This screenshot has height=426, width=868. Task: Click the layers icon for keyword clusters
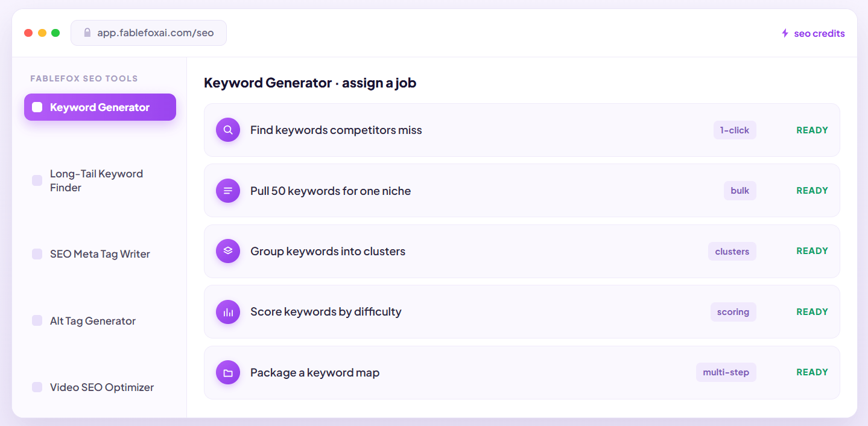pos(228,251)
